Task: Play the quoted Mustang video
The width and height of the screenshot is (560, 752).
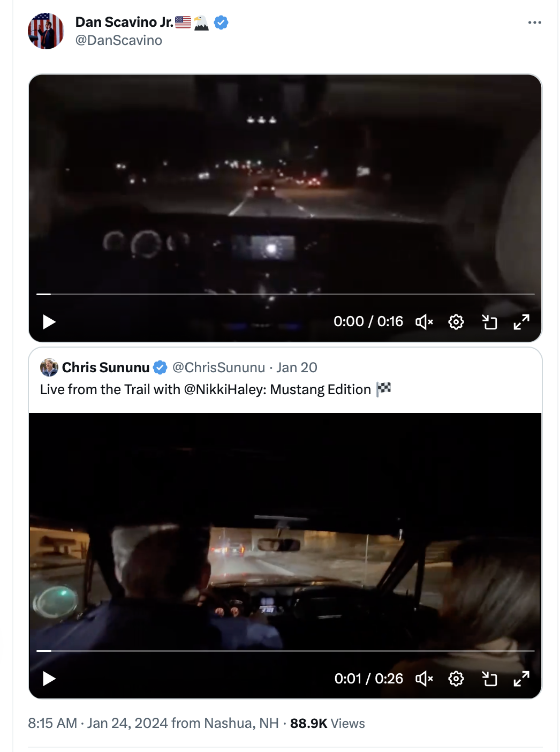Action: (49, 679)
